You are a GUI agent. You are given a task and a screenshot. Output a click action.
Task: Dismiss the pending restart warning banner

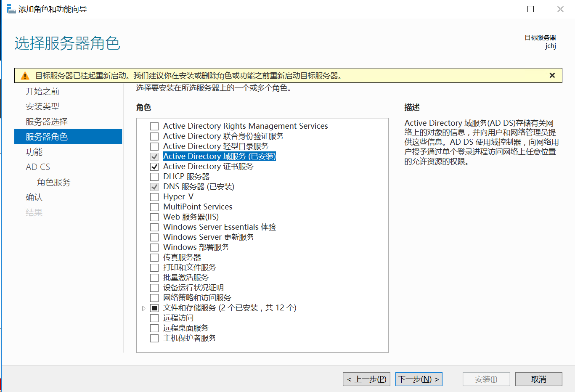point(552,75)
